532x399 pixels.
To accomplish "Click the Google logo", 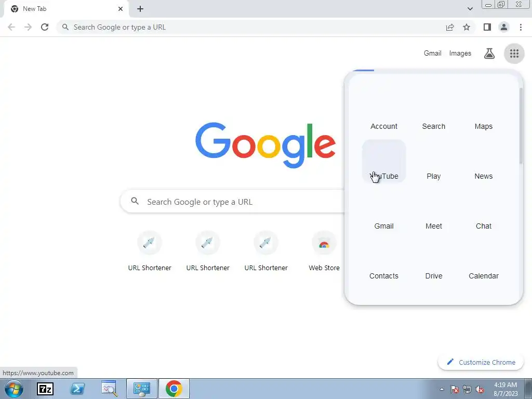I will click(x=265, y=145).
